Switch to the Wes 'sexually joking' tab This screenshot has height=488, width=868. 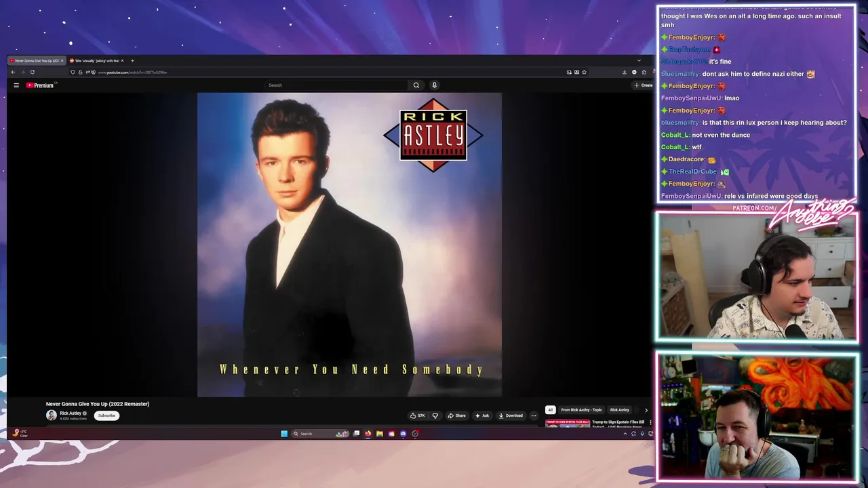[95, 60]
